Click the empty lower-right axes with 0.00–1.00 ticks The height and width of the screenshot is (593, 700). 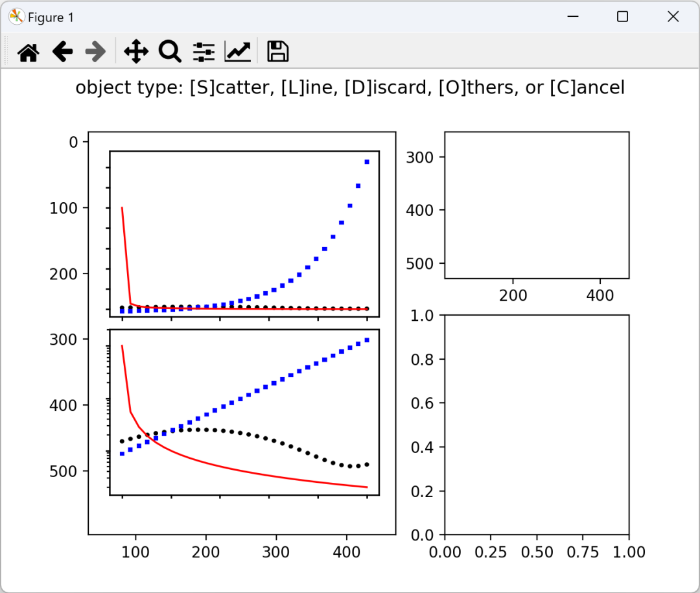click(537, 424)
